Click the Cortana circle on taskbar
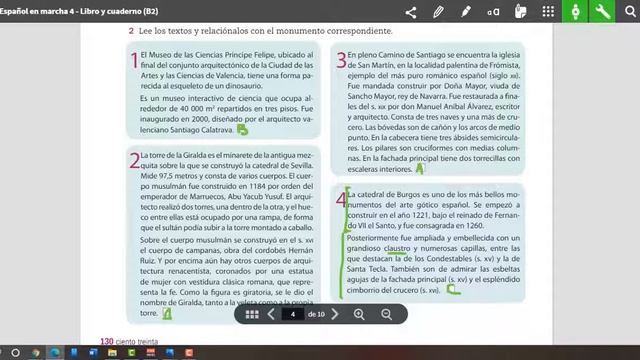The width and height of the screenshot is (640, 360). tap(16, 353)
